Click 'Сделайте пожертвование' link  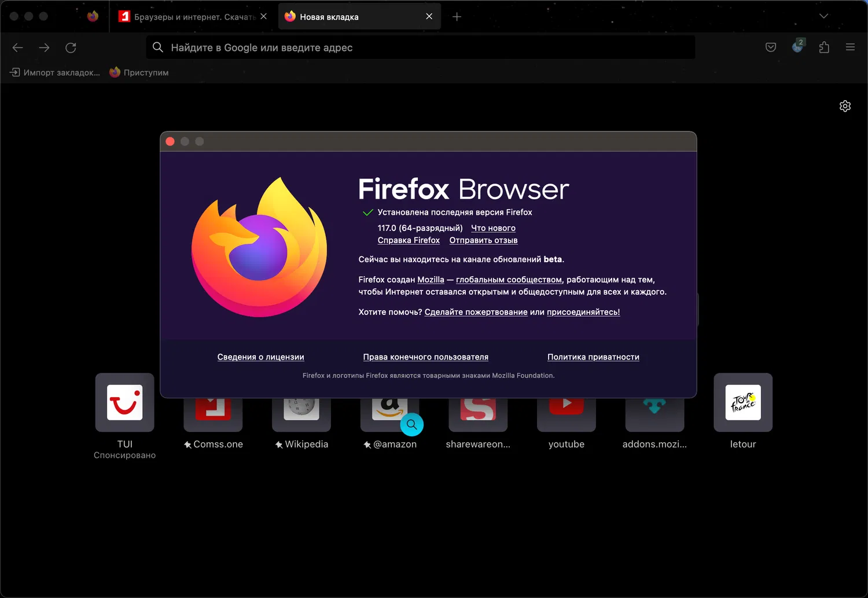pos(475,312)
